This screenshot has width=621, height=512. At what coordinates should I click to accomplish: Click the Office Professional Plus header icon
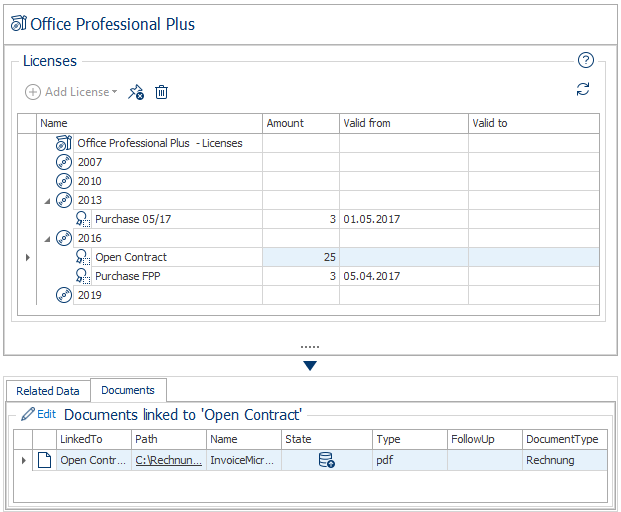click(x=18, y=23)
